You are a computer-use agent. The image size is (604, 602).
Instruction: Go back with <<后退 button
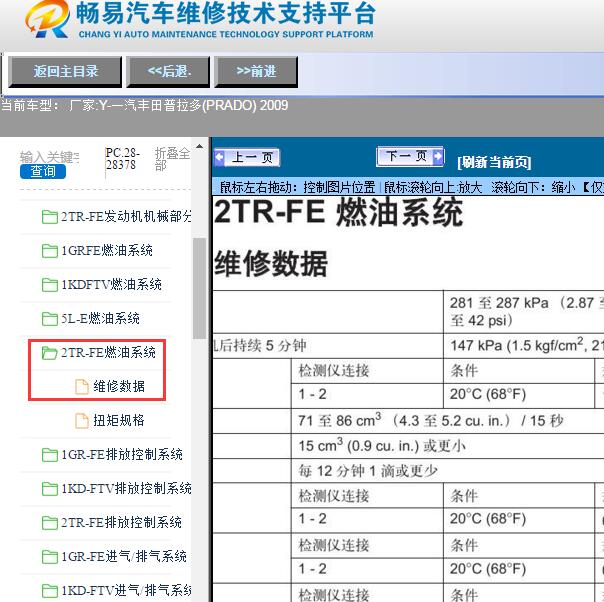click(x=168, y=72)
